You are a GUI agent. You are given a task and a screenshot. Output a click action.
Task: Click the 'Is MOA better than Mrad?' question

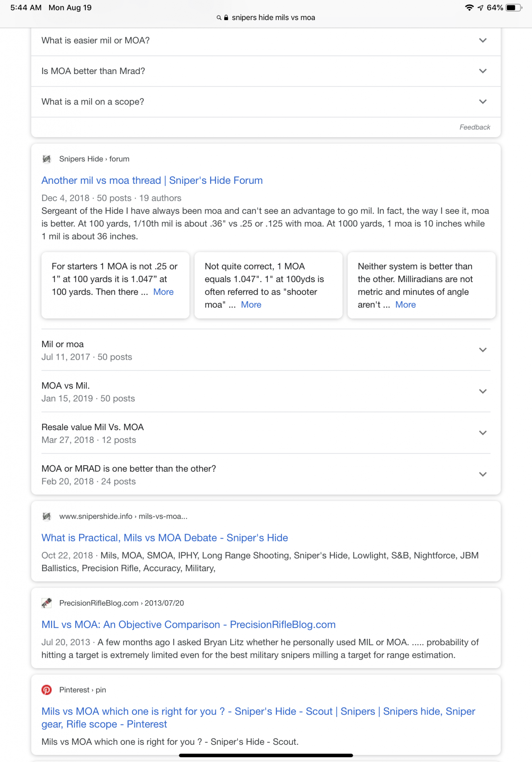click(x=93, y=71)
